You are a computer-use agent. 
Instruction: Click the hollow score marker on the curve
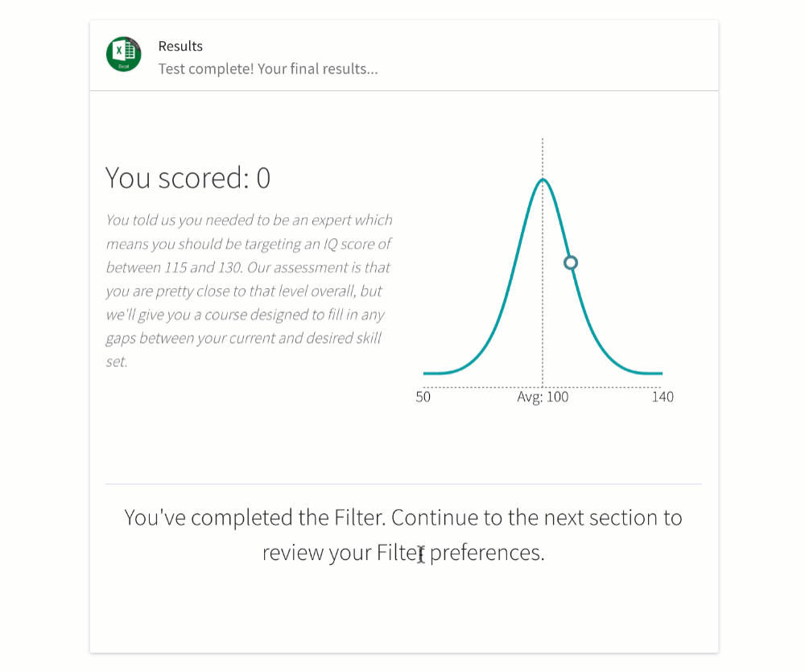pos(571,262)
